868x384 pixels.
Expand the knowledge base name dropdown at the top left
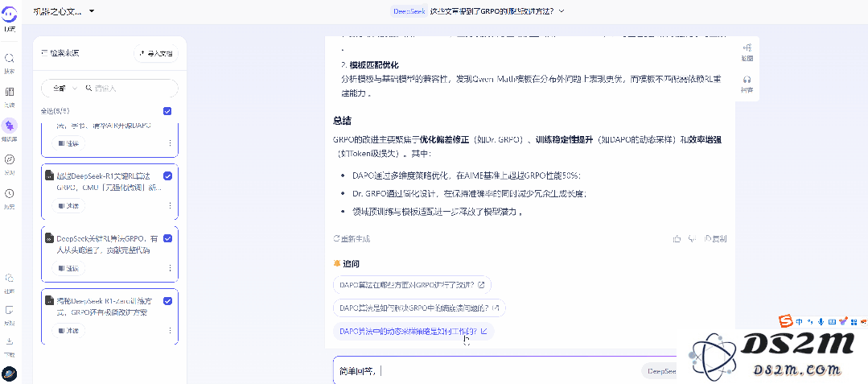point(92,11)
